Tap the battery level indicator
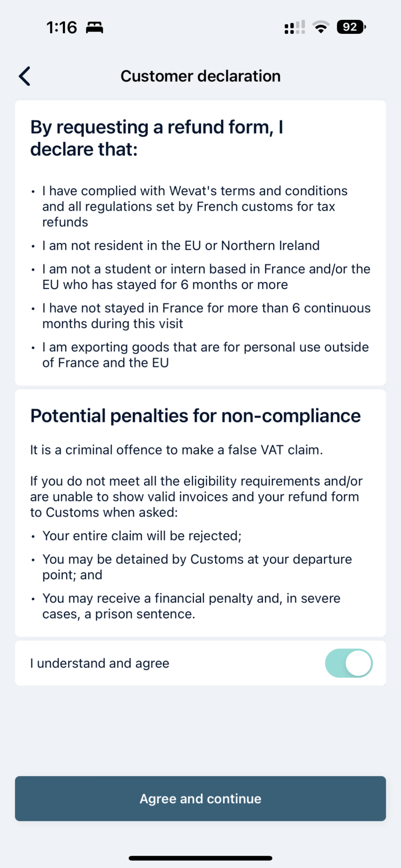The height and width of the screenshot is (868, 401). (351, 27)
